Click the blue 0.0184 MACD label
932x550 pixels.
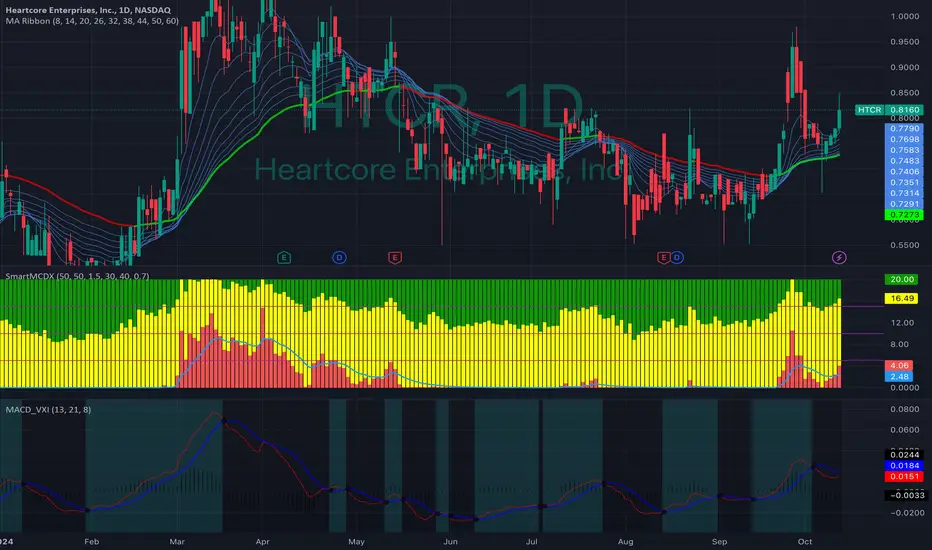click(x=904, y=466)
